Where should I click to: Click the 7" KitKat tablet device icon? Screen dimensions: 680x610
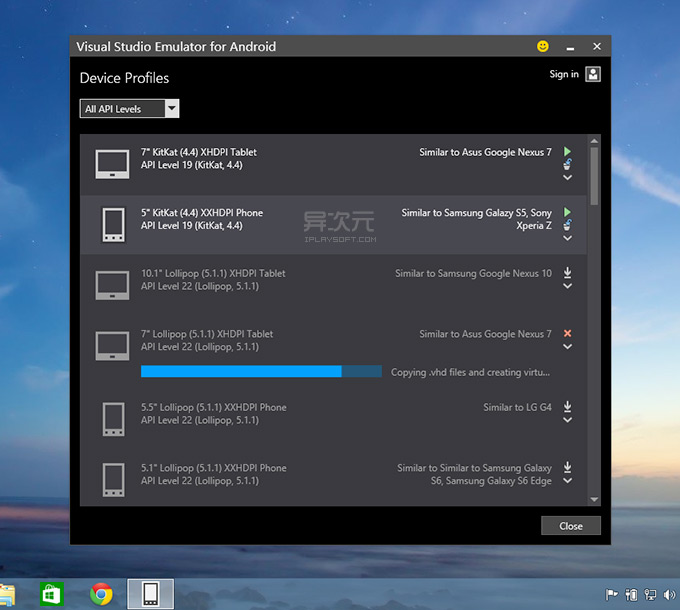112,164
